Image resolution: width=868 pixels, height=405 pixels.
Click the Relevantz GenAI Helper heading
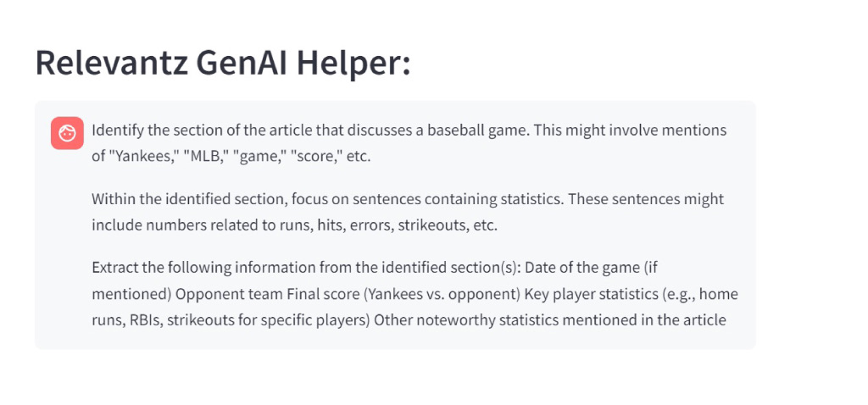223,63
